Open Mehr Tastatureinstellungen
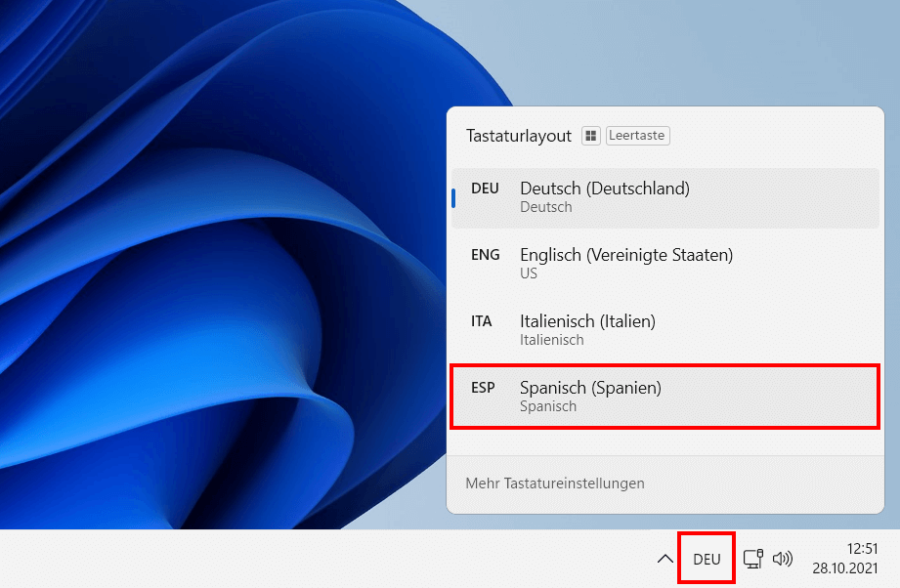 (x=555, y=483)
